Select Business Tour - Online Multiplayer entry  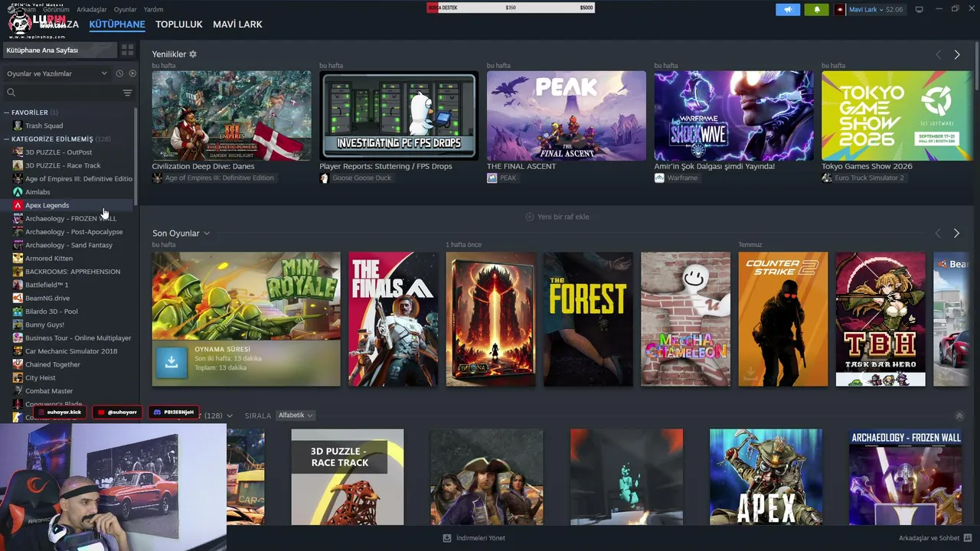(78, 338)
